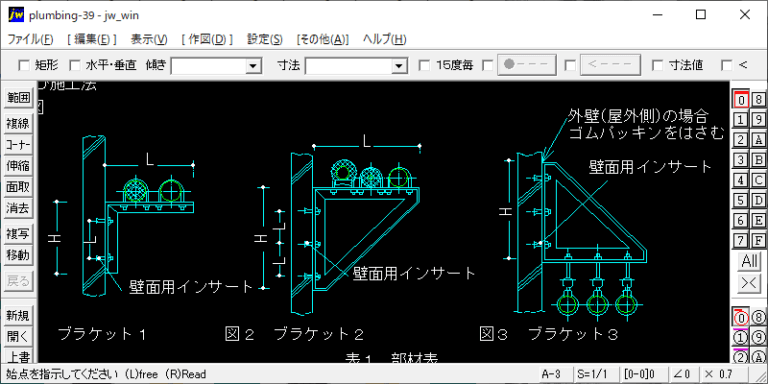
Task: Toggle square layer button 0
Action: point(741,99)
